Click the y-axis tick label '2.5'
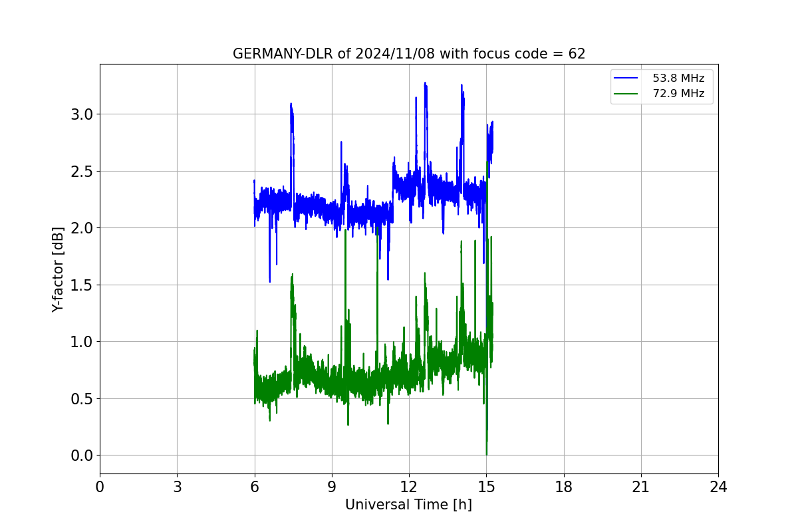This screenshot has height=532, width=798. pyautogui.click(x=82, y=172)
